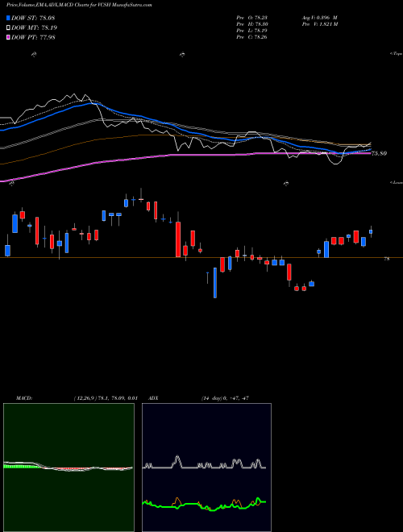Click the 'Pre O: 78.23' value
Viewport: 403px width, 532px height.
pos(251,18)
